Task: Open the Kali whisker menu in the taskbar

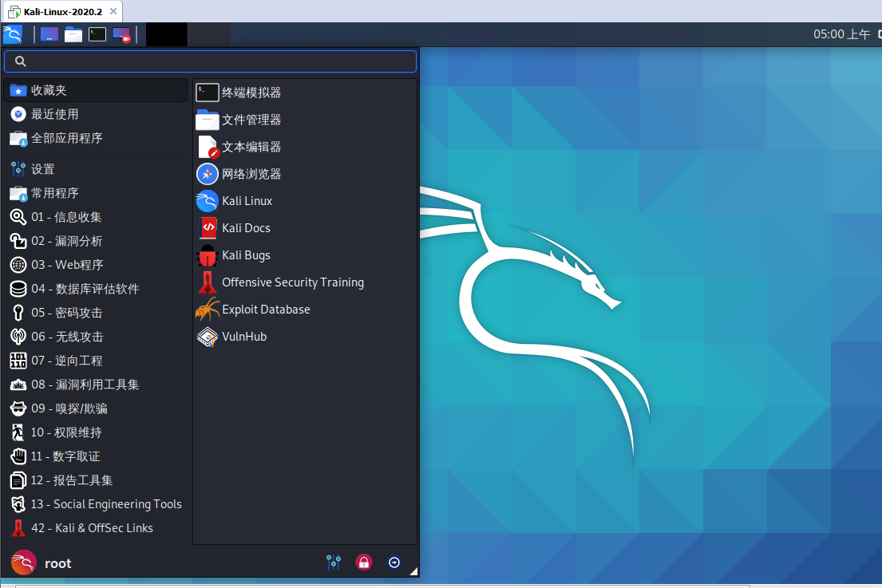Action: point(12,34)
